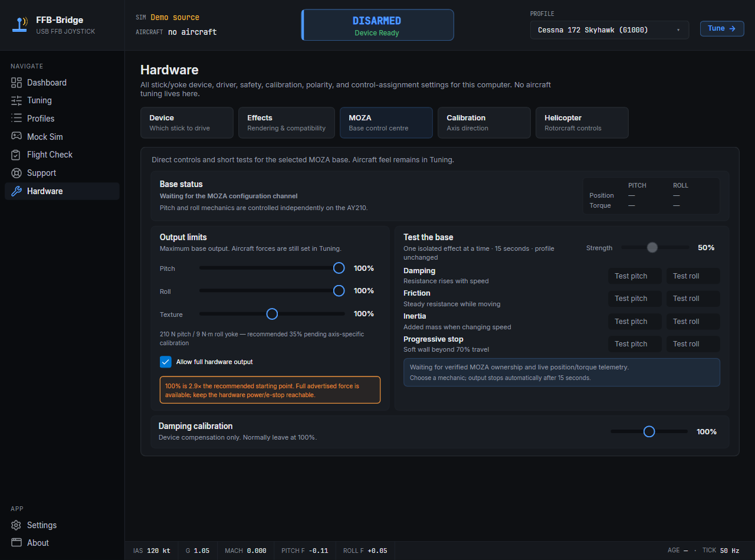Open the Helicopter rotorcraft controls tab

click(582, 123)
